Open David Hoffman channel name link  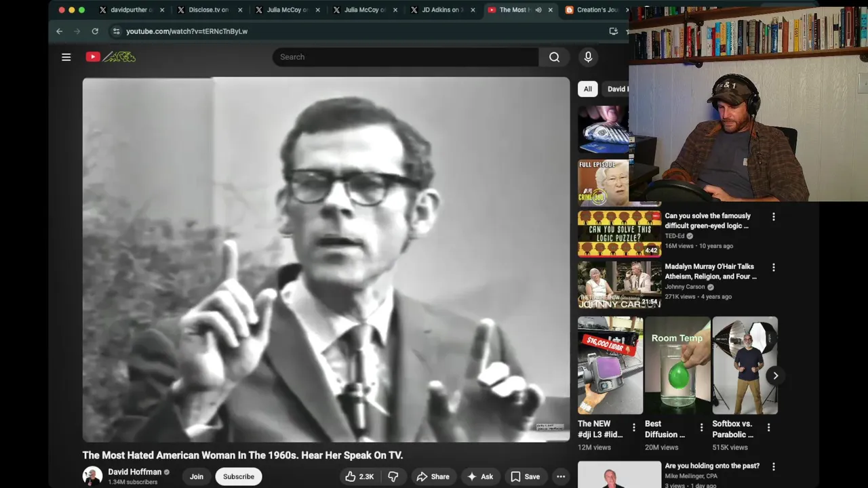point(135,472)
